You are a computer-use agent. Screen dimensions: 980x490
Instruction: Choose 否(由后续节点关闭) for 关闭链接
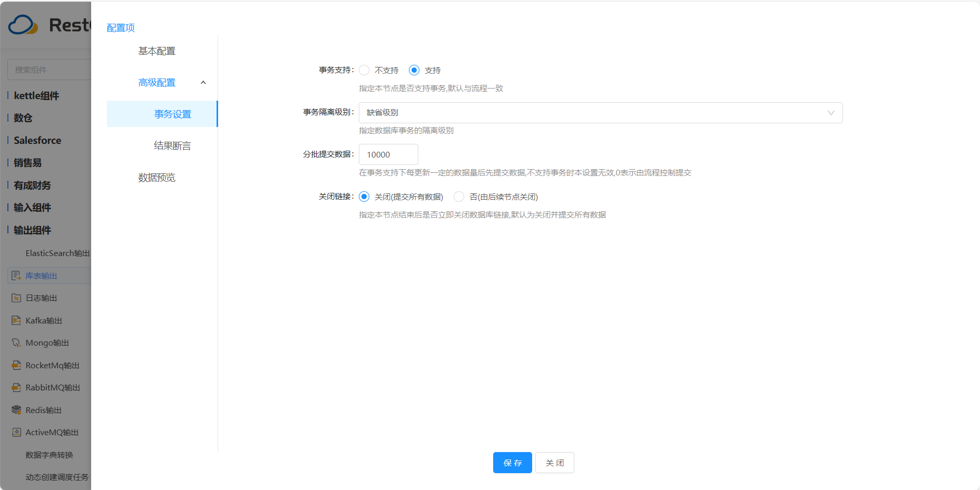pyautogui.click(x=458, y=196)
